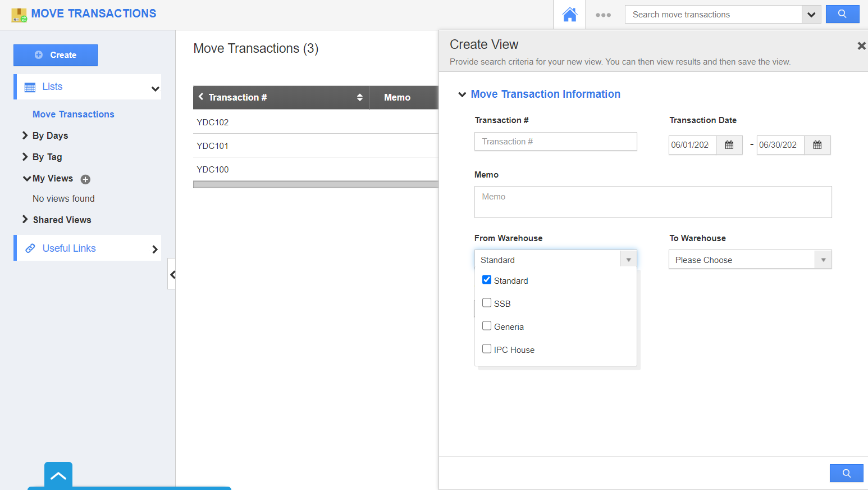Click the plus icon beside My Views
This screenshot has height=490, width=868.
click(85, 179)
